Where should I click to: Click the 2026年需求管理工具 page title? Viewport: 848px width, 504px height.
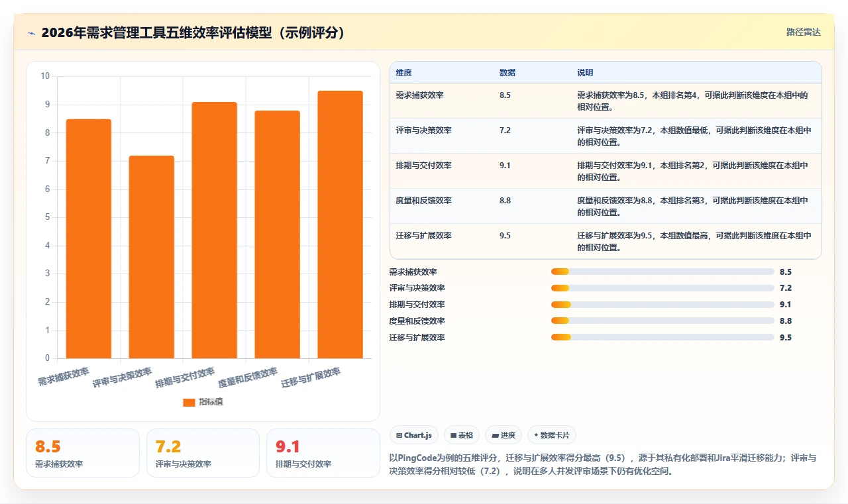pos(193,33)
